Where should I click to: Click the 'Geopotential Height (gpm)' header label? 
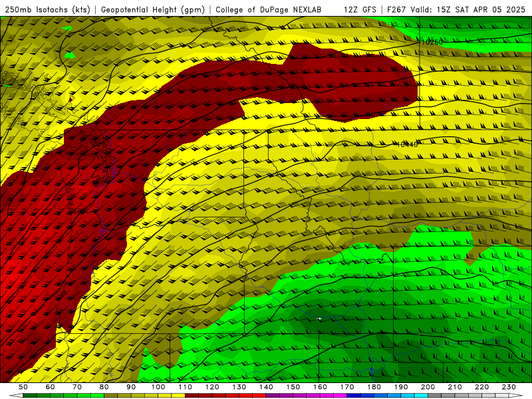coord(153,10)
